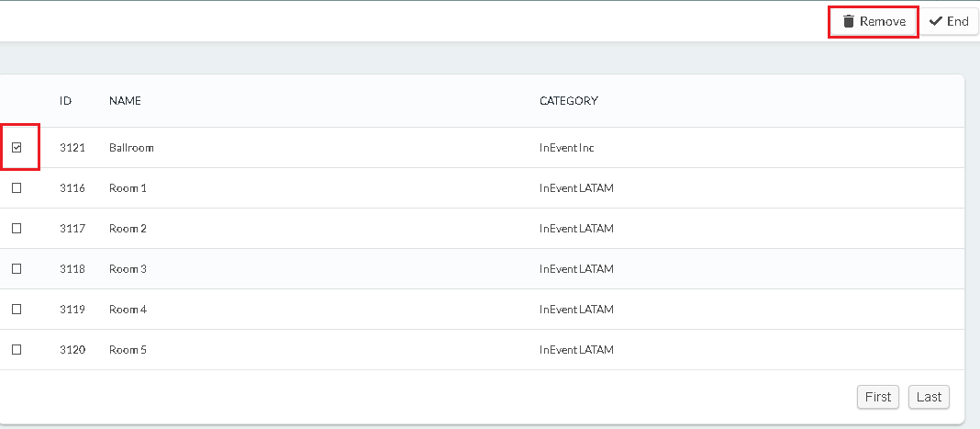Jump to the Last page
This screenshot has height=429, width=980.
coord(929,397)
